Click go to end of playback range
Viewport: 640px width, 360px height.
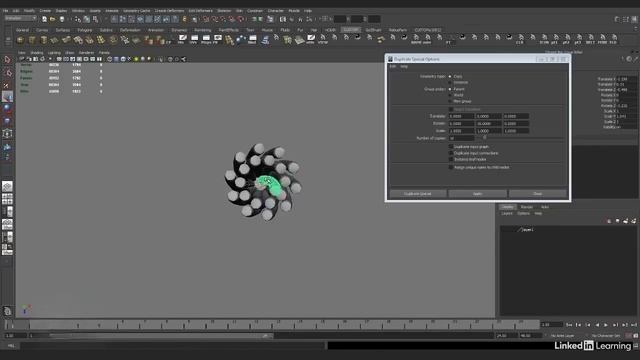coord(634,325)
